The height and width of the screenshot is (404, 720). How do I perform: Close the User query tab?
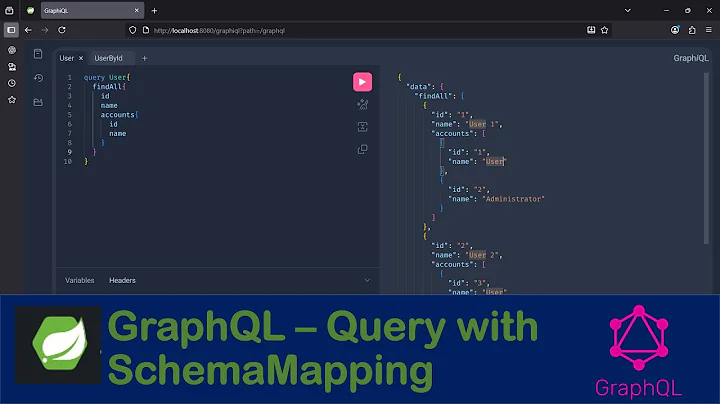tap(81, 58)
